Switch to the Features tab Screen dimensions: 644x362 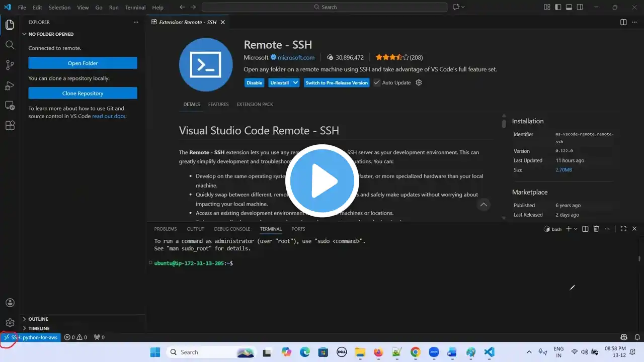click(218, 104)
